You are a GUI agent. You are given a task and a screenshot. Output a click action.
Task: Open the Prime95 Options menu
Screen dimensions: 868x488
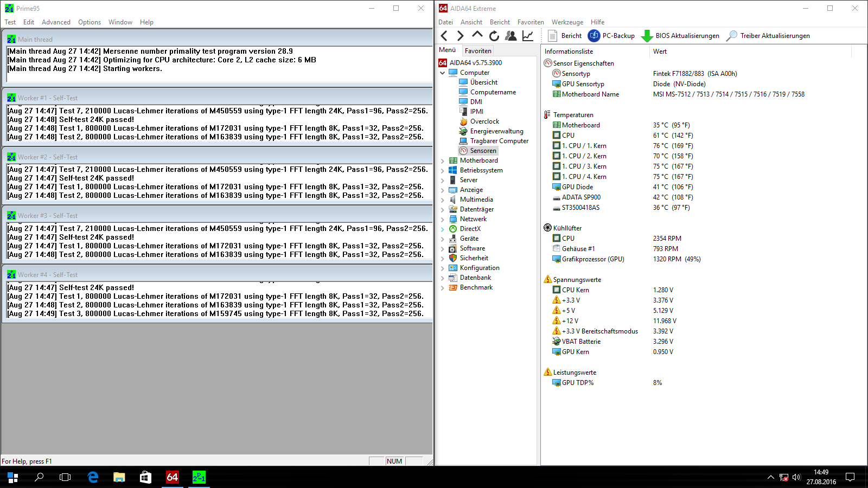pos(90,22)
